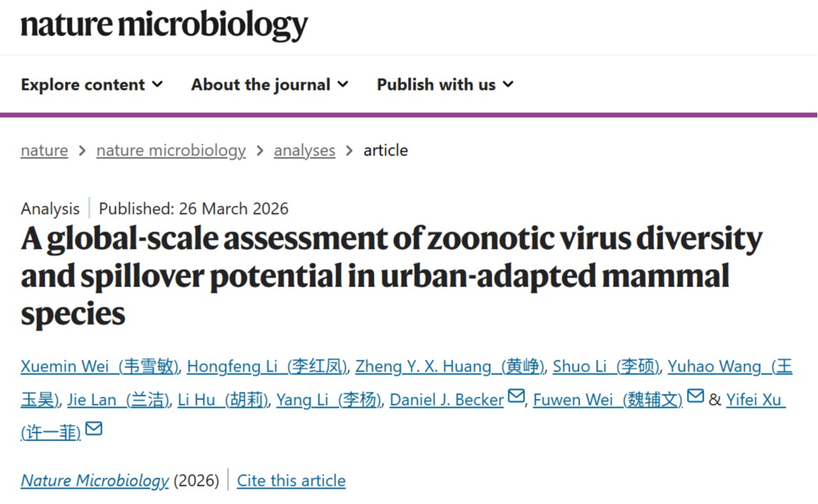Click Cite this article link
The image size is (818, 504).
point(291,481)
